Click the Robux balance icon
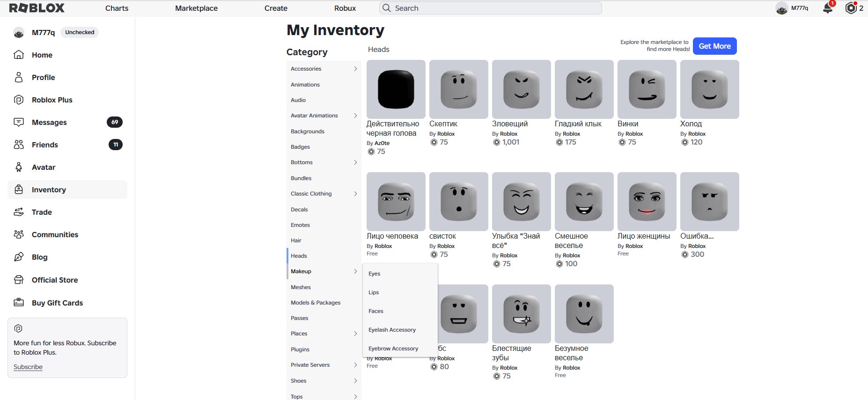The image size is (868, 400). point(851,8)
